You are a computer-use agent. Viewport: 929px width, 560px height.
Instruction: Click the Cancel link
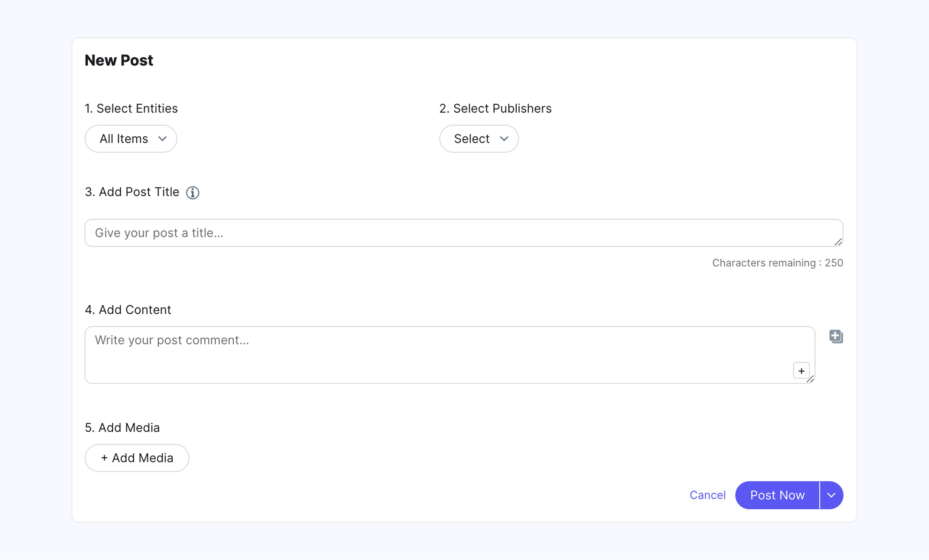(x=707, y=495)
